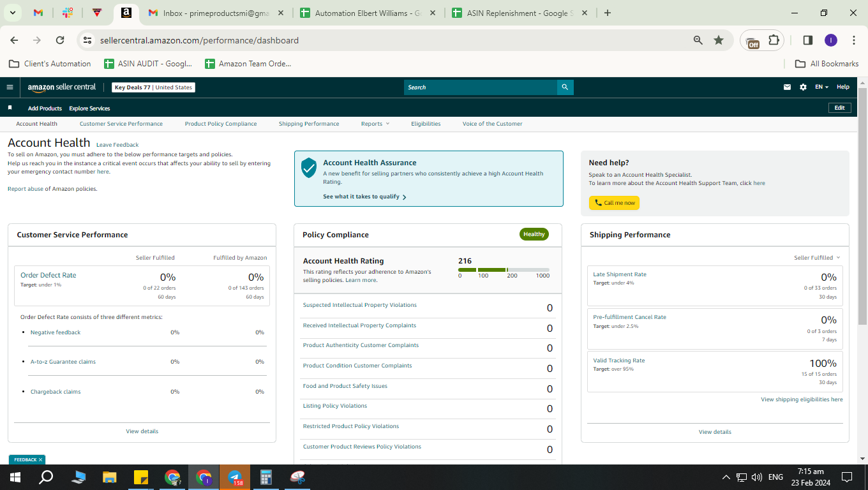Viewport: 868px width, 490px height.
Task: Open the Chrome extensions puzzle icon
Action: click(774, 40)
